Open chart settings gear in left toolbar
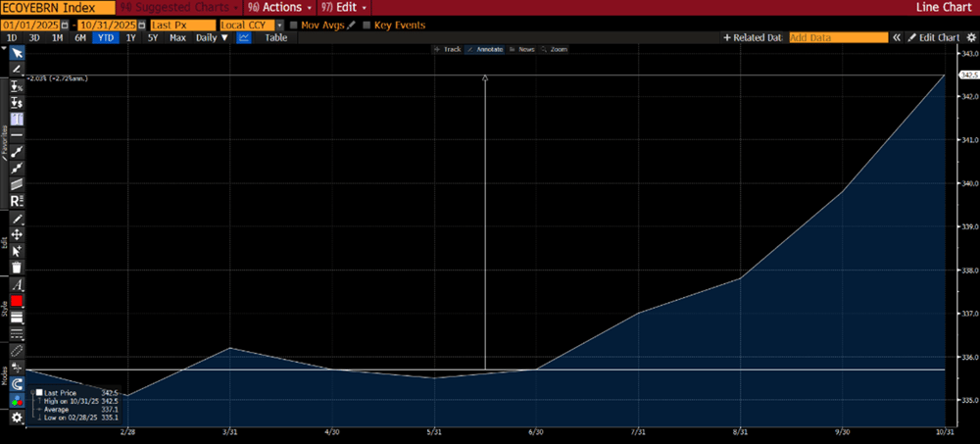980x444 pixels. coord(17,418)
